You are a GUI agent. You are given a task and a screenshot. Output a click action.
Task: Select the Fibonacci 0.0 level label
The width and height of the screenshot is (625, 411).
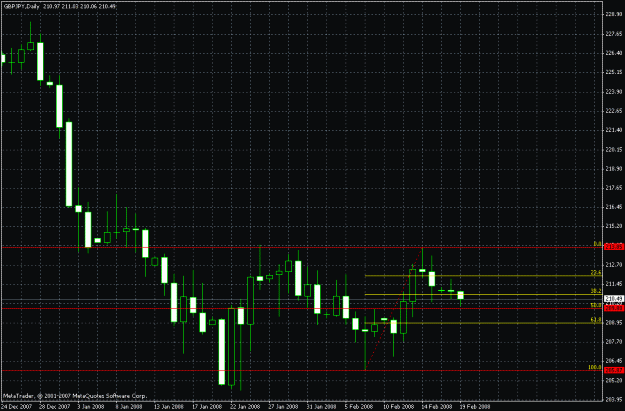[597, 244]
